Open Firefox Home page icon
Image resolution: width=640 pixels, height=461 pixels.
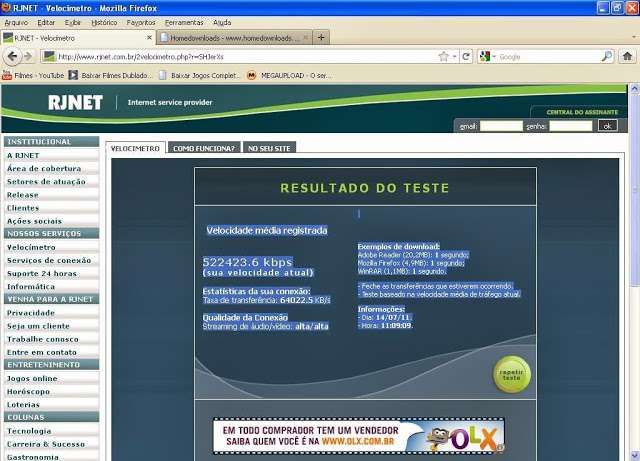(627, 56)
